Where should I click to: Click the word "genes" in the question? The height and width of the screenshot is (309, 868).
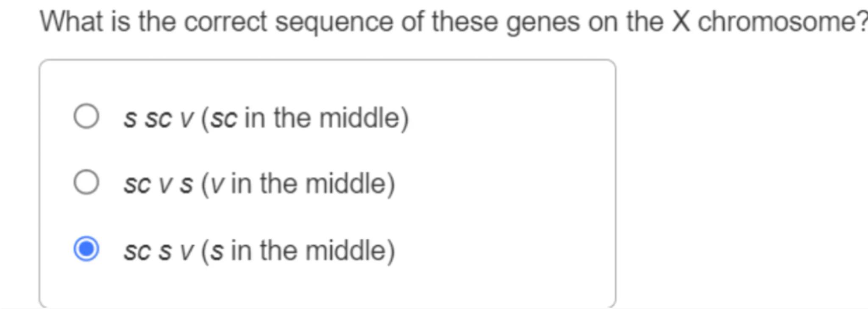click(x=542, y=22)
